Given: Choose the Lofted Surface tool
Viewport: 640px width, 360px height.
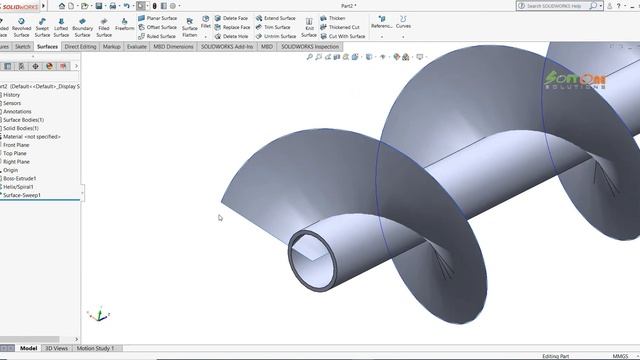Looking at the screenshot, I should pyautogui.click(x=61, y=27).
